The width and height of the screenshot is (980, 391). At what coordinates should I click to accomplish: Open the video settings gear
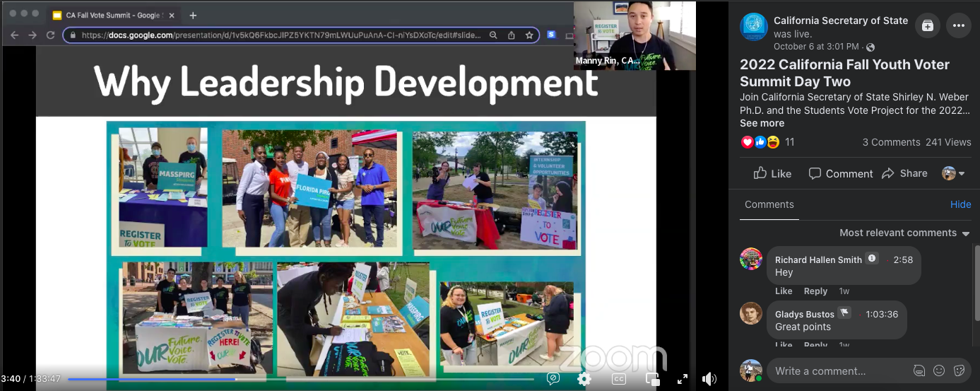(584, 379)
